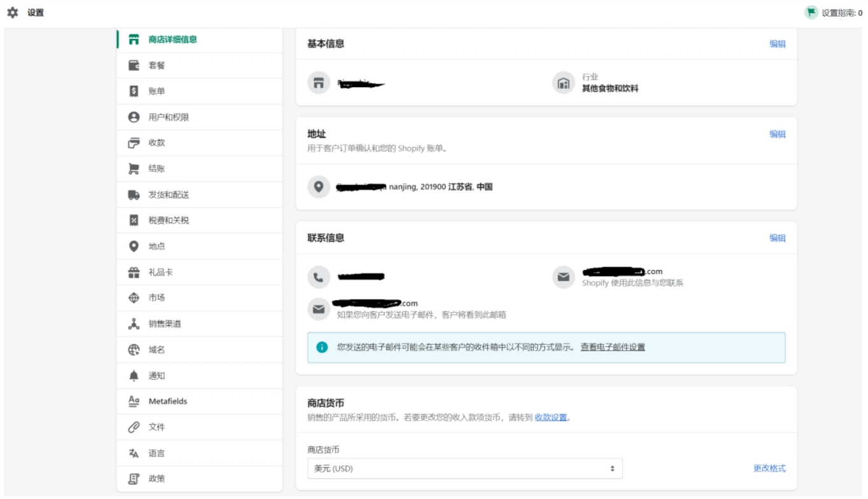Click the store name icon in 基本信息

tap(319, 83)
